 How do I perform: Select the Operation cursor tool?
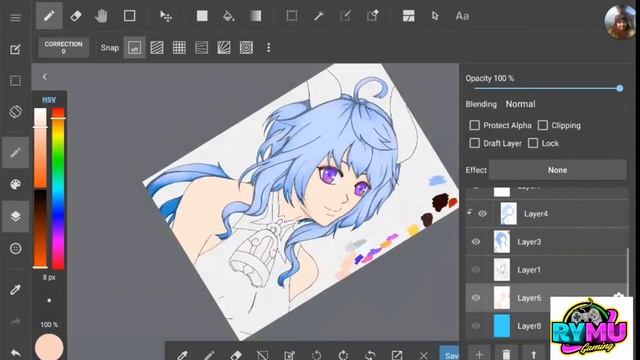[435, 16]
